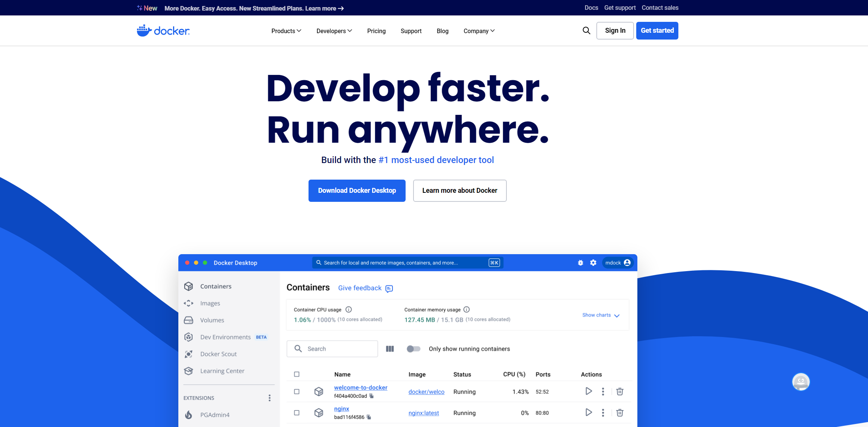Click the #1 most-used developer tool text
This screenshot has height=427, width=868.
coord(436,160)
